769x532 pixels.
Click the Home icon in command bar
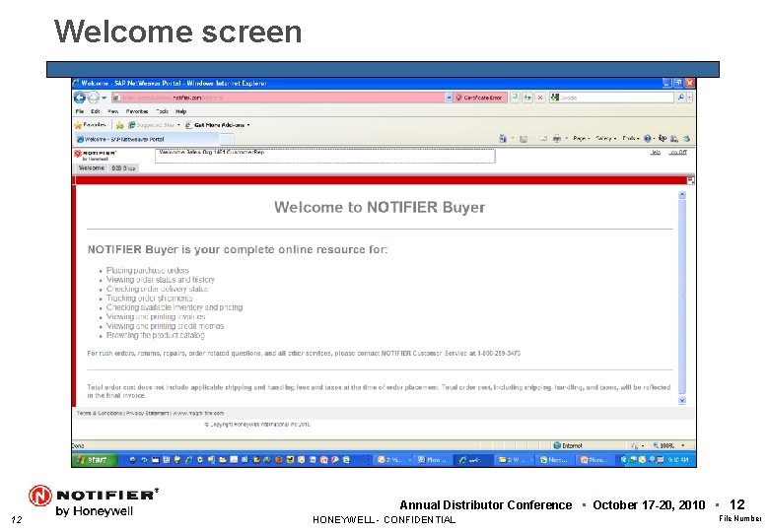tap(503, 139)
